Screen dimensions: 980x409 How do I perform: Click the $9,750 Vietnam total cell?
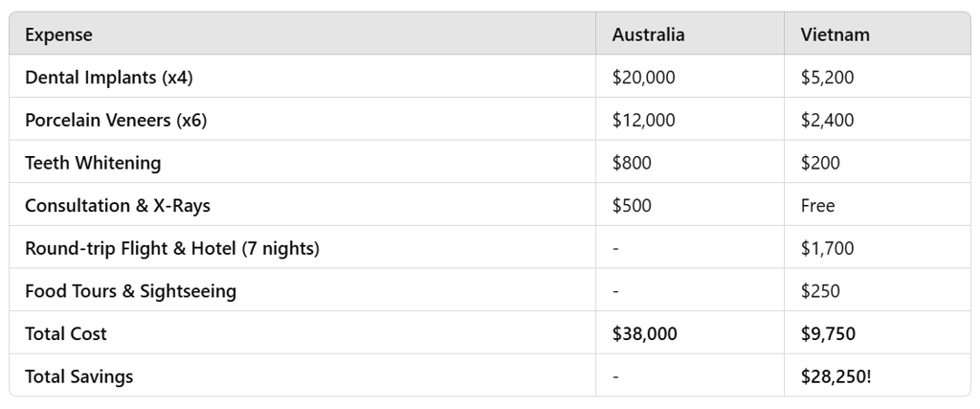coord(828,334)
